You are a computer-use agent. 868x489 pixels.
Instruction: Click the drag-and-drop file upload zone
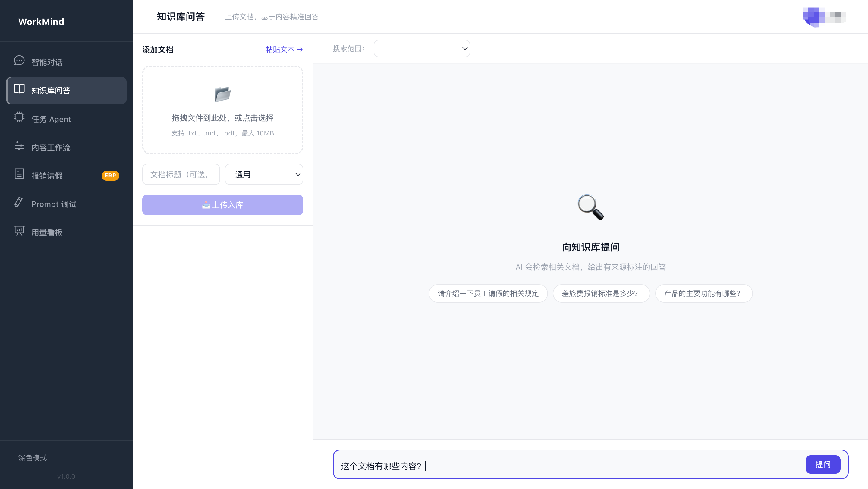222,110
